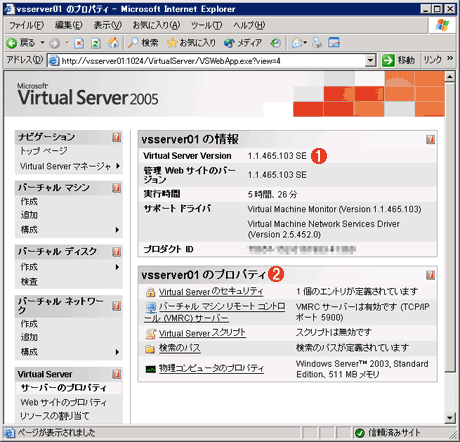The width and height of the screenshot is (460, 442).
Task: Click the vertical scrollbar up arrow
Action: pyautogui.click(x=450, y=77)
